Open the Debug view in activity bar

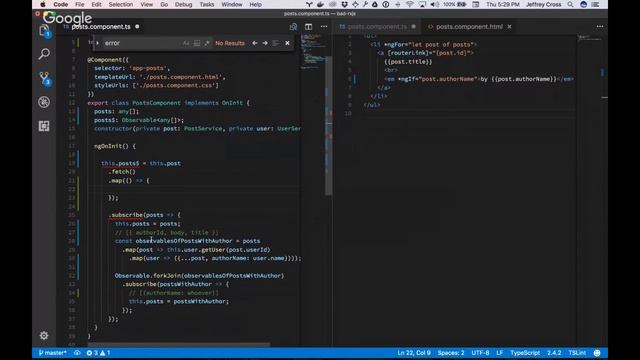click(44, 102)
